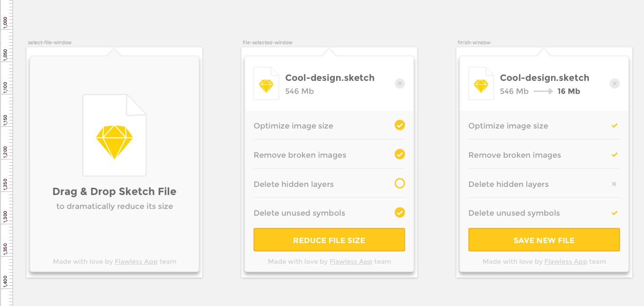644x306 pixels.
Task: Dismiss the file using the x in finish-window
Action: point(614,83)
